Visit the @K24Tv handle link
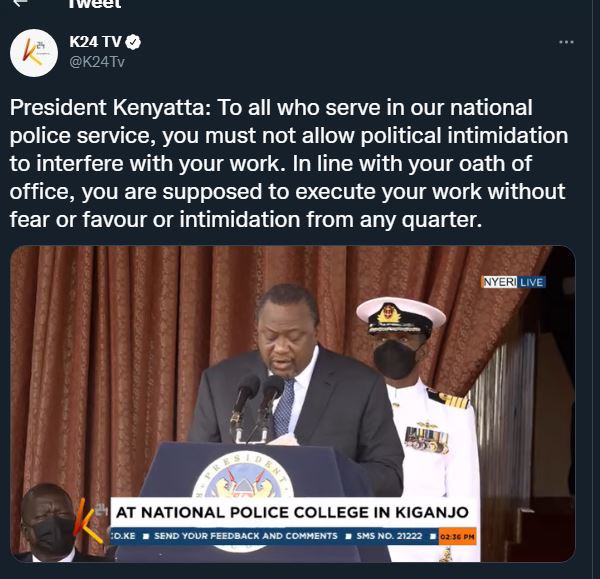600x579 pixels. pos(97,62)
